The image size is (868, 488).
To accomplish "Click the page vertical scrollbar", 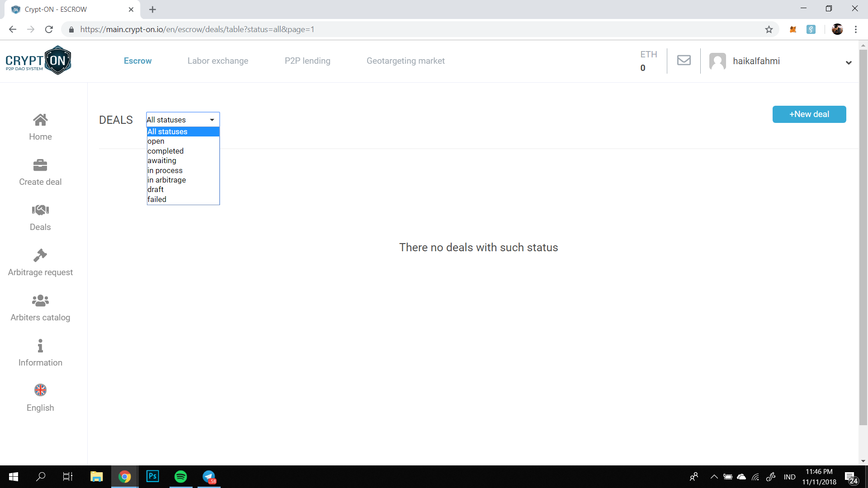I will 863,237.
